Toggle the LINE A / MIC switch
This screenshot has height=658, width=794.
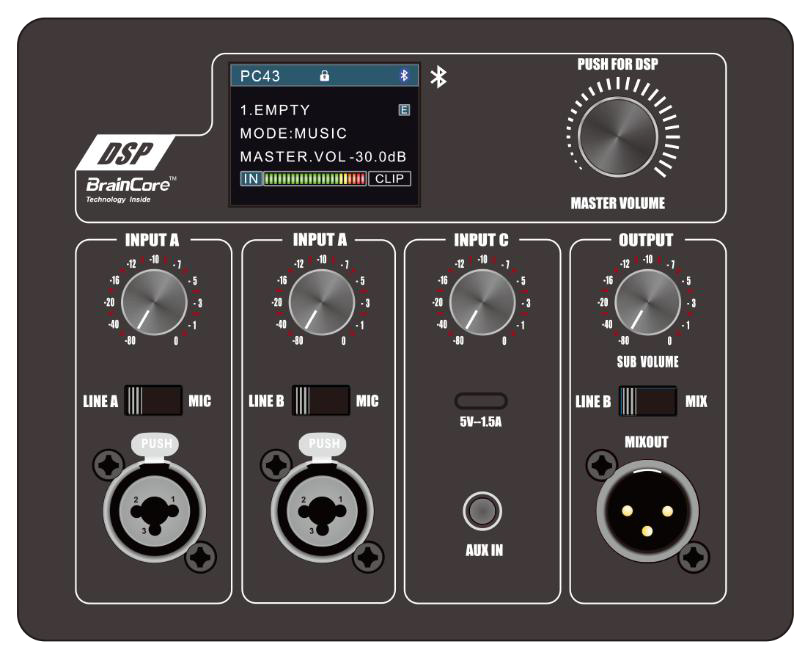click(154, 401)
